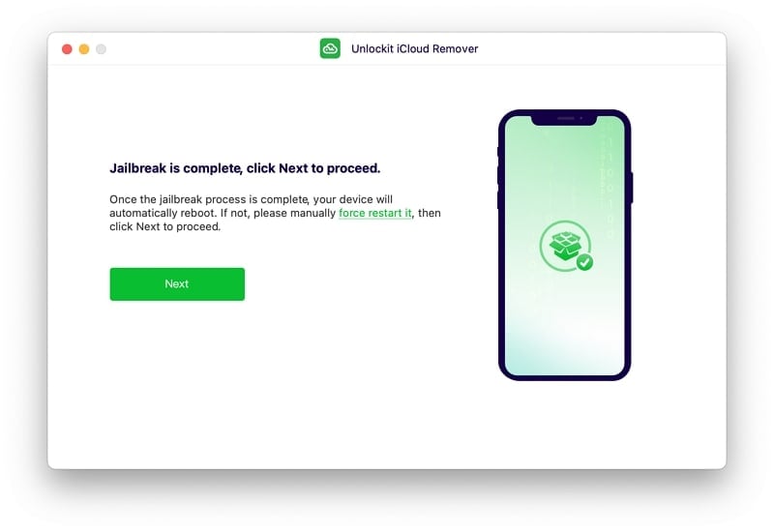
Task: Click the 'Jailbreak is complete' heading
Action: [x=245, y=168]
